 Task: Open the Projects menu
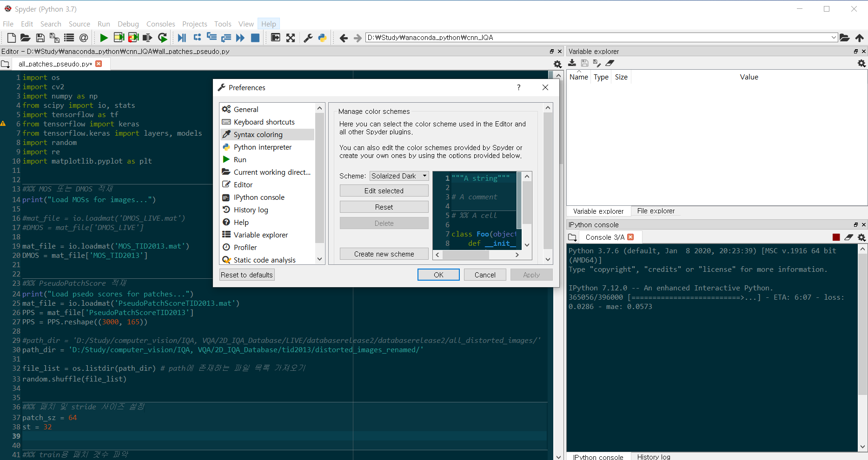point(194,24)
